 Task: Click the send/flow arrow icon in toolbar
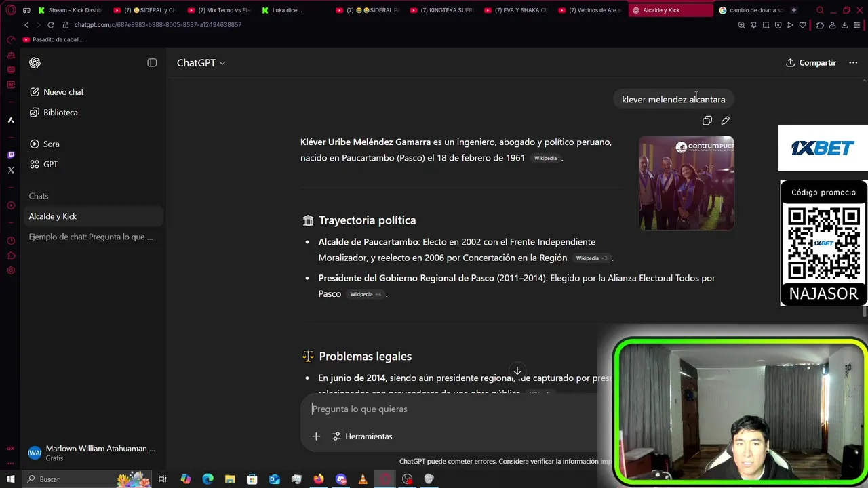790,25
